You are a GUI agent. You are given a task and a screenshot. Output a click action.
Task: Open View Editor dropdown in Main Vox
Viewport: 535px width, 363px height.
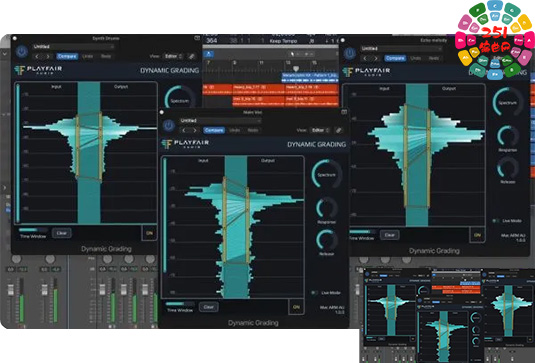click(x=320, y=130)
